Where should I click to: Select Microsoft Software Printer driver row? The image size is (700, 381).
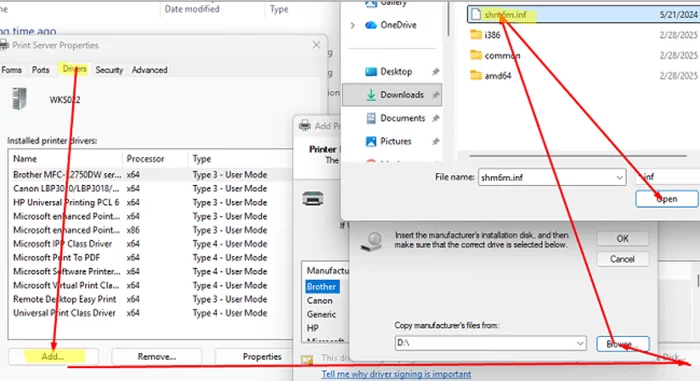[150, 272]
